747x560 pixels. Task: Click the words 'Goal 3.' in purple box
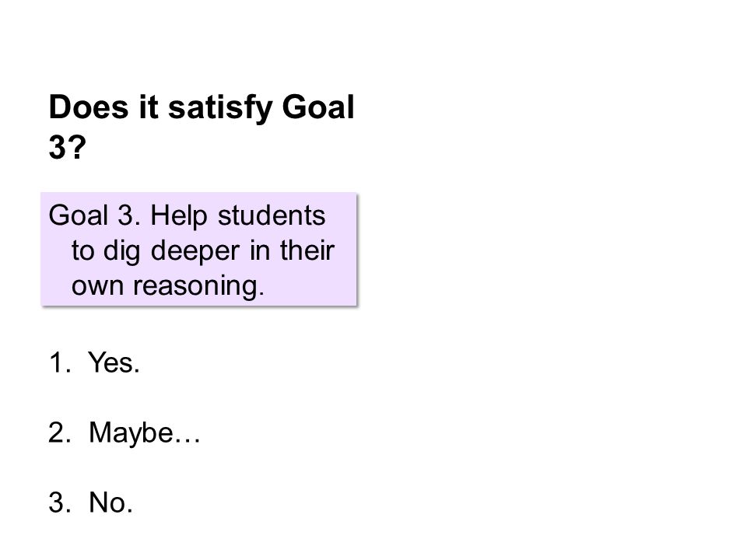tap(95, 215)
